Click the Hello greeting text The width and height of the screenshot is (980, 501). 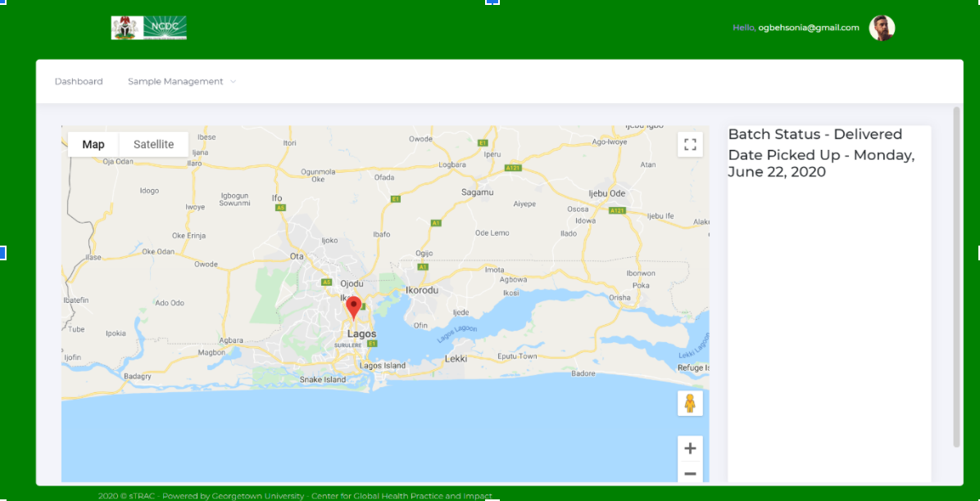point(744,28)
